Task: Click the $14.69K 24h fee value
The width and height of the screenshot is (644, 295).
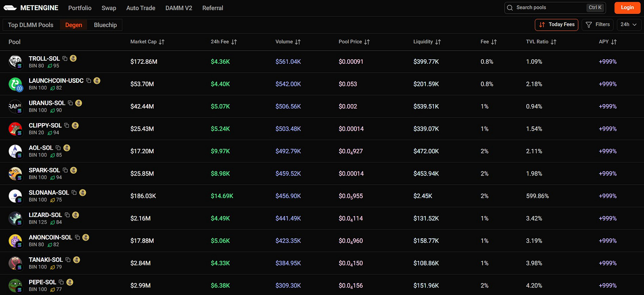Action: 222,196
